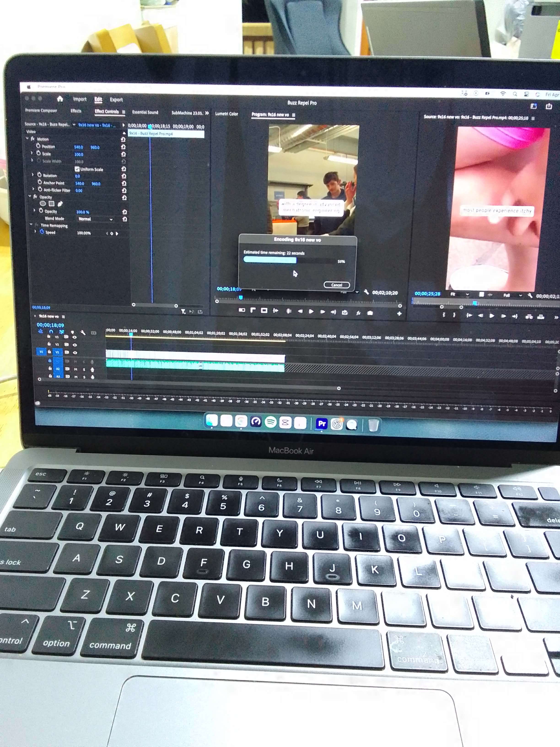This screenshot has height=747, width=560.
Task: Play the clip in the Source monitor
Action: coord(492,316)
